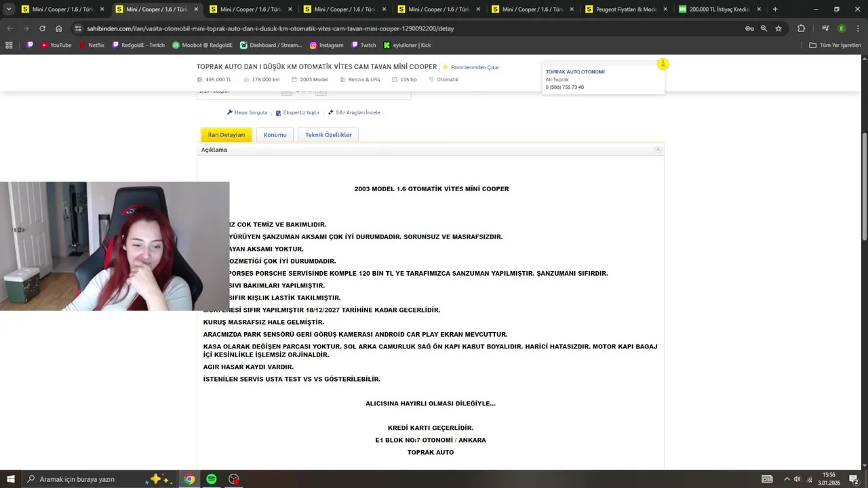Image resolution: width=868 pixels, height=488 pixels.
Task: Click 'KREDİ KARTI GEÇERLİDİR.' line
Action: [431, 428]
